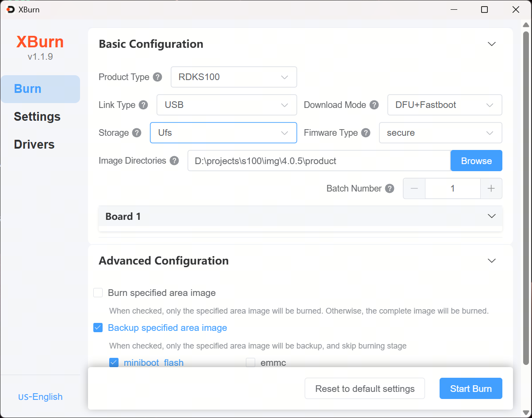Open the Settings tab in sidebar
Viewport: 532px width, 418px height.
point(37,117)
